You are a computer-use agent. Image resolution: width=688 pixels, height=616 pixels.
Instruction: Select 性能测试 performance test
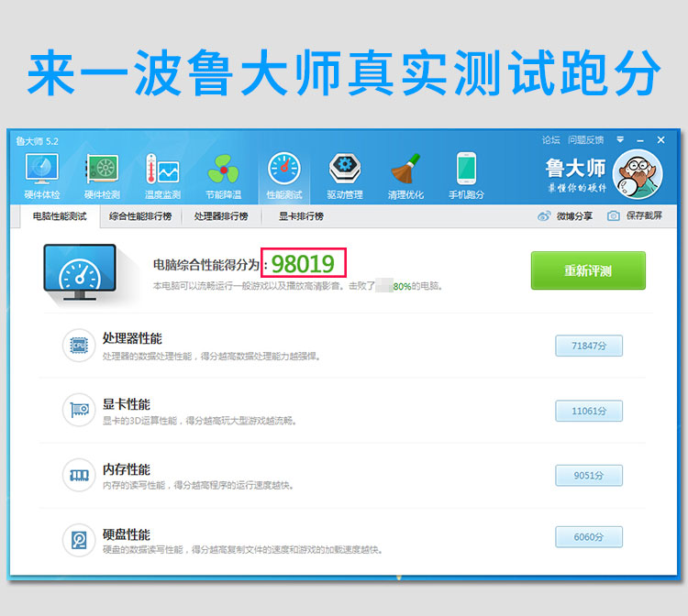284,176
